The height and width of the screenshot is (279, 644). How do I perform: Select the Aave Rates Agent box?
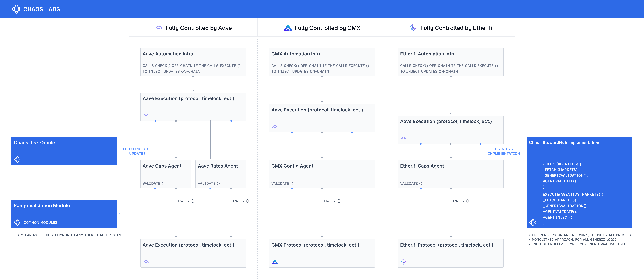(221, 174)
